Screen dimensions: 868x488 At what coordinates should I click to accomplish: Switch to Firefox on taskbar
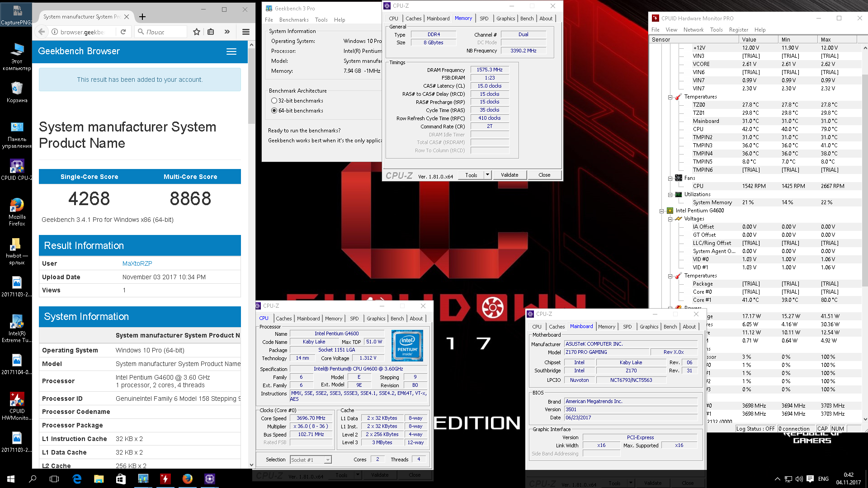tap(187, 479)
